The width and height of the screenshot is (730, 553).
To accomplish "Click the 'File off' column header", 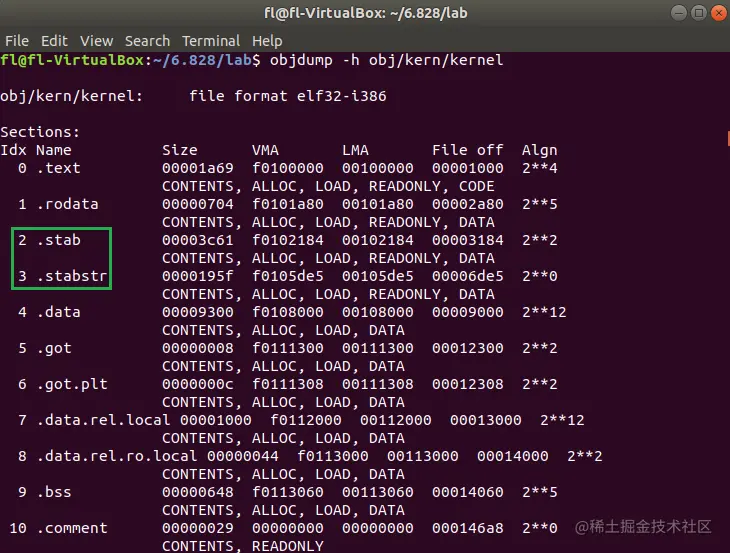I will (467, 150).
